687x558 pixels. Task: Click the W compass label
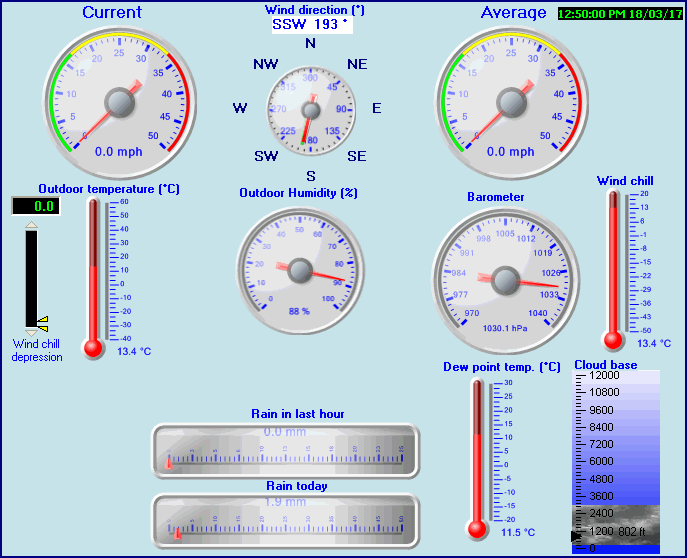pos(240,108)
